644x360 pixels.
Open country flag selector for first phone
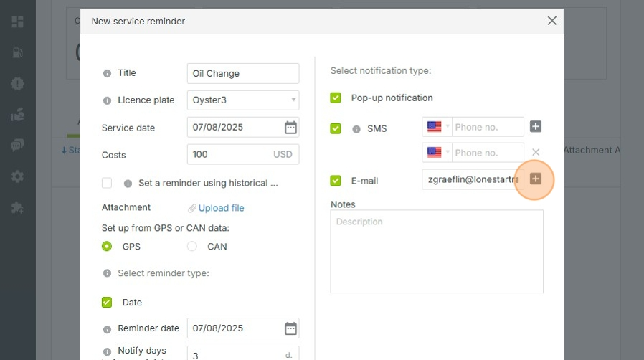(x=437, y=126)
